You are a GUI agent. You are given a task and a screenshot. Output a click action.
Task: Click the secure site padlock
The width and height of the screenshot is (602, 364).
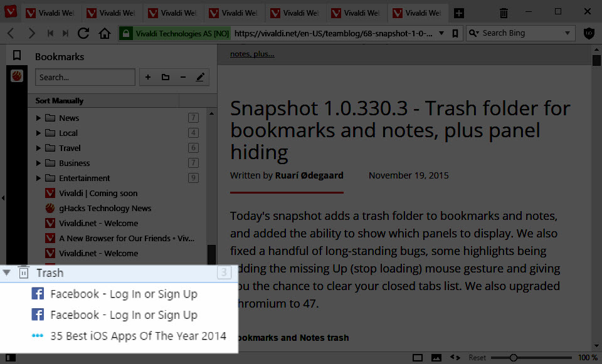pyautogui.click(x=125, y=33)
